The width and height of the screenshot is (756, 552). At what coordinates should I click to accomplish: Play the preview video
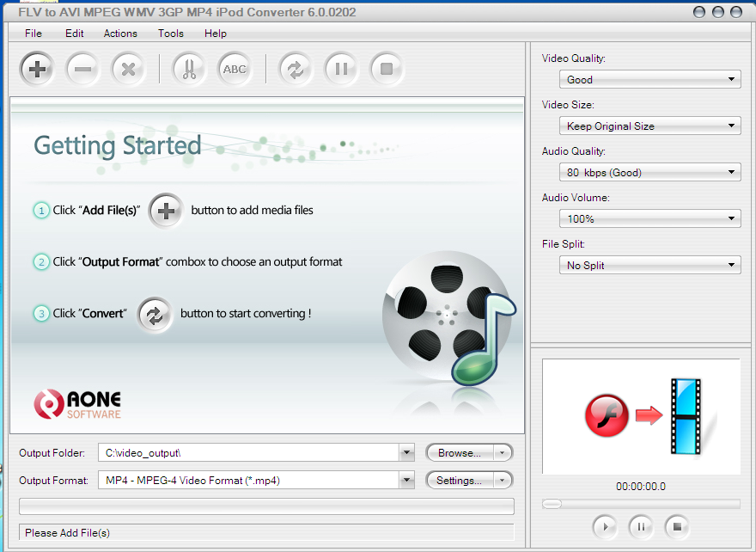click(x=605, y=527)
